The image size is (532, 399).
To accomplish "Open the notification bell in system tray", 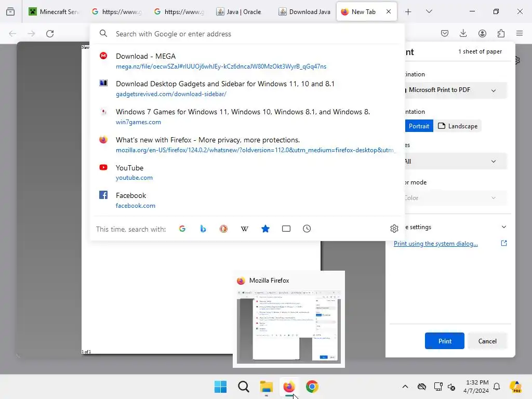I will coord(497,387).
